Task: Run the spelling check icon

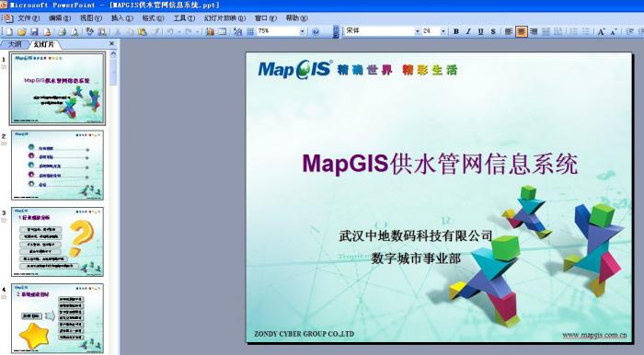Action: coord(89,31)
